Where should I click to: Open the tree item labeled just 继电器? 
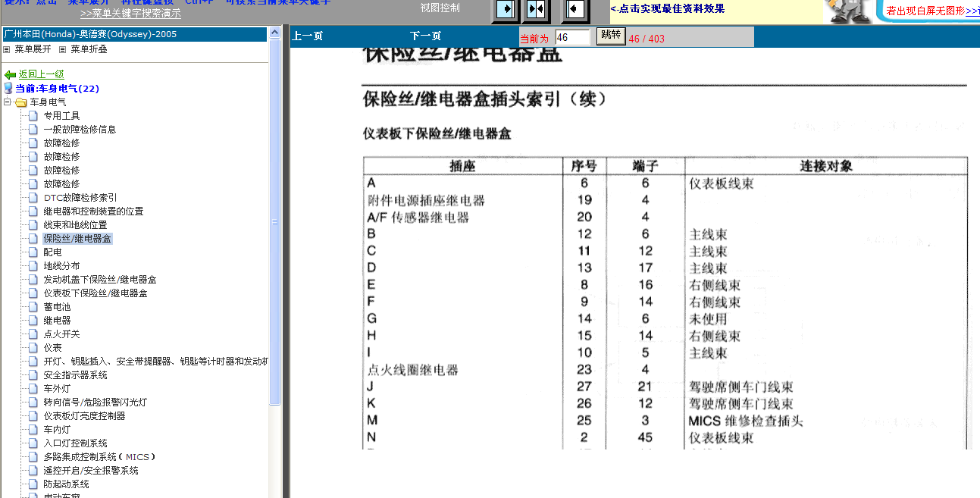[57, 321]
